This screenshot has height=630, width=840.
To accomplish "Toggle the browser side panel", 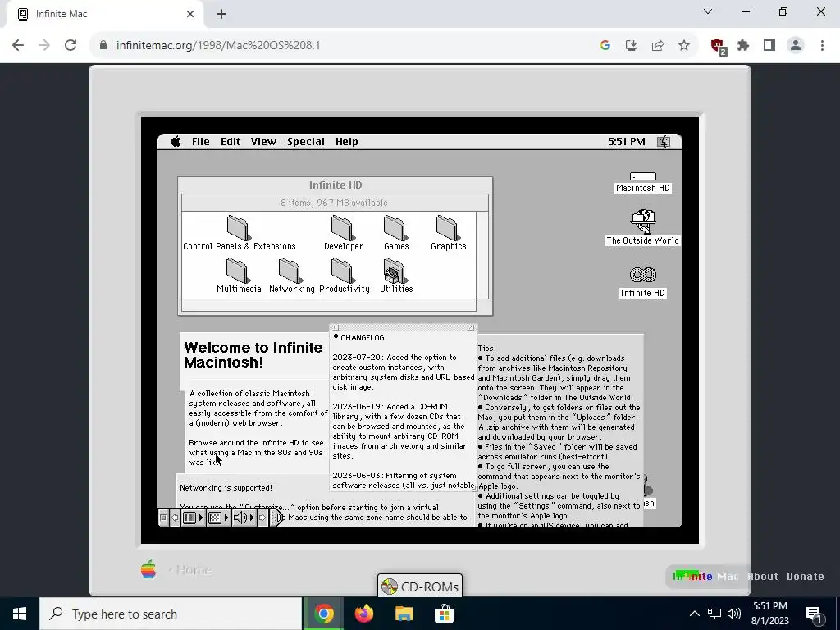I will pos(769,46).
